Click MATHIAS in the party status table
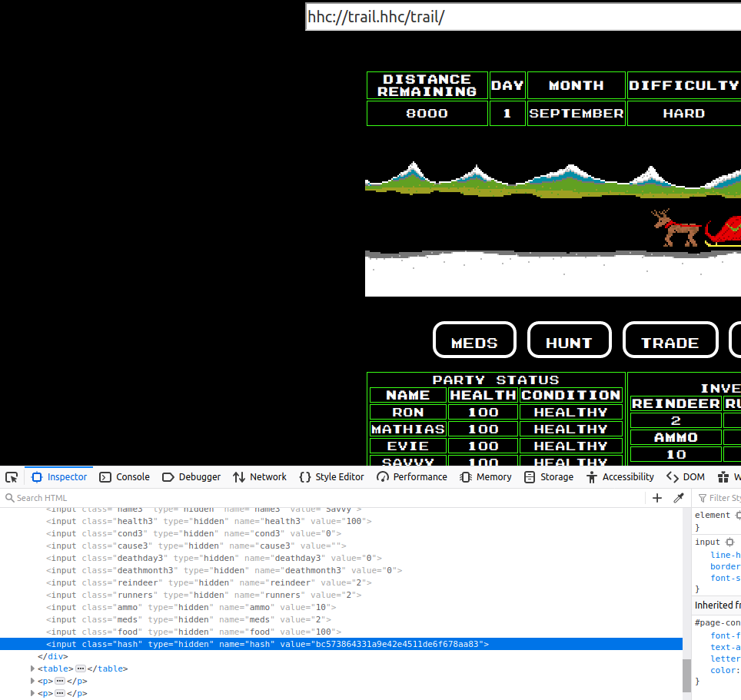741x700 pixels. 408,429
